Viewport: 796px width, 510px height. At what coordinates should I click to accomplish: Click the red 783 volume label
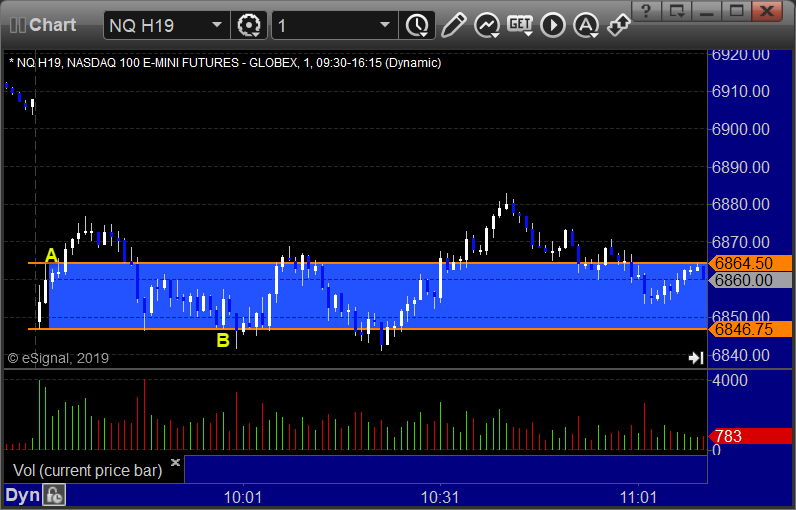click(x=751, y=436)
